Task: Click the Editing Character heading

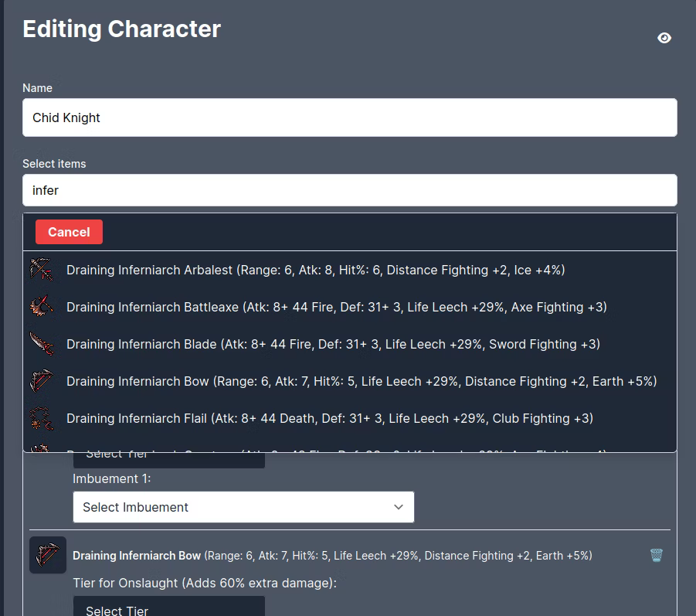Action: 121,29
